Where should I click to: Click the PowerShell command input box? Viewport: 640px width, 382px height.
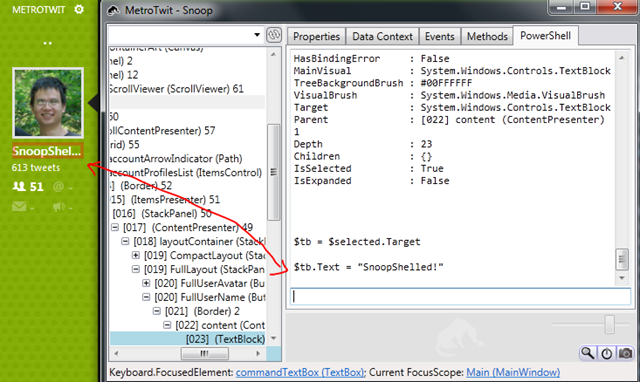[x=460, y=296]
